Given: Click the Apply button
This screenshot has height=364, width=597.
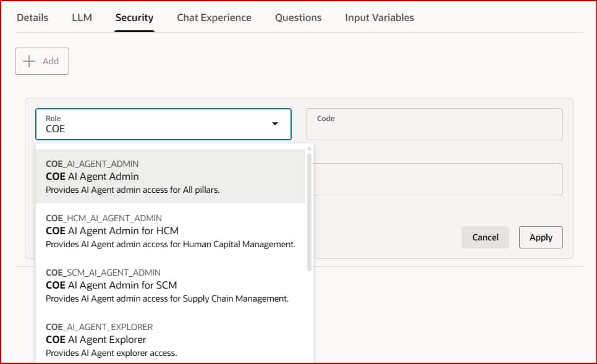Looking at the screenshot, I should 541,237.
